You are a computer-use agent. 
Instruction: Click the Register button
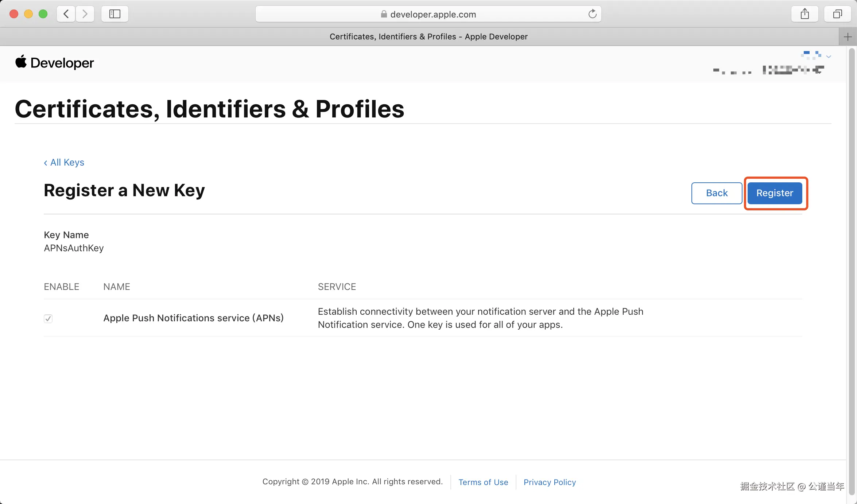pyautogui.click(x=775, y=193)
